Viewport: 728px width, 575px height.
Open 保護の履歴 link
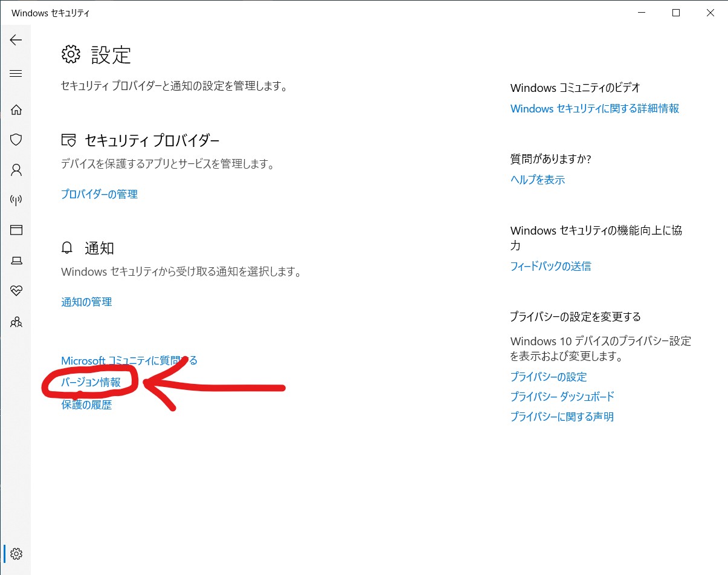[86, 404]
